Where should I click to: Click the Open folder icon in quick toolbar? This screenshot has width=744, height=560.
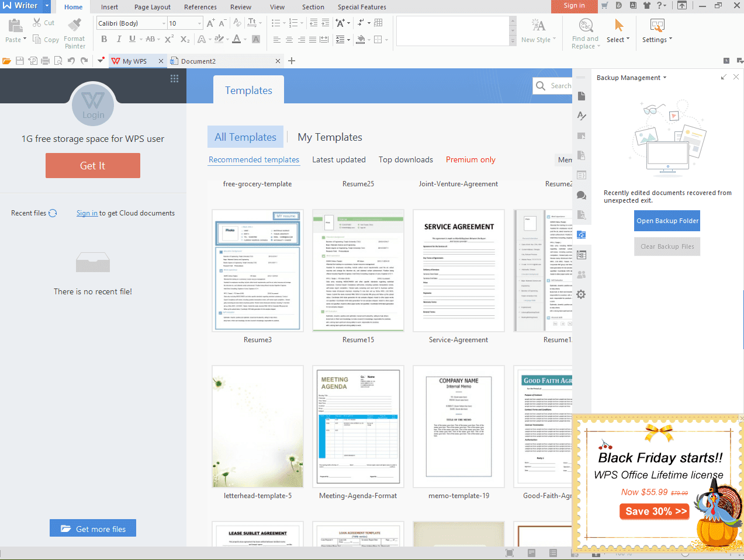[x=7, y=61]
